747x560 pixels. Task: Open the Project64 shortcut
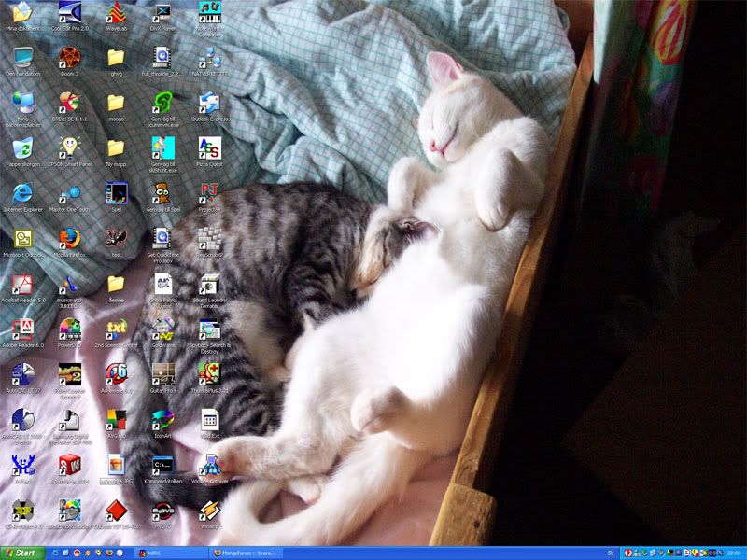point(209,193)
